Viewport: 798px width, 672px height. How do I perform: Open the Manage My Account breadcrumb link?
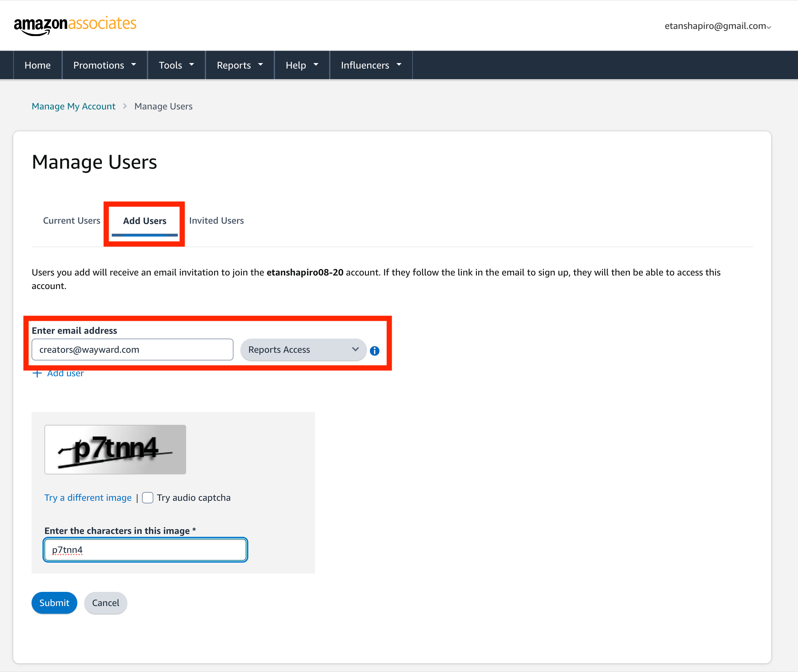[x=73, y=106]
